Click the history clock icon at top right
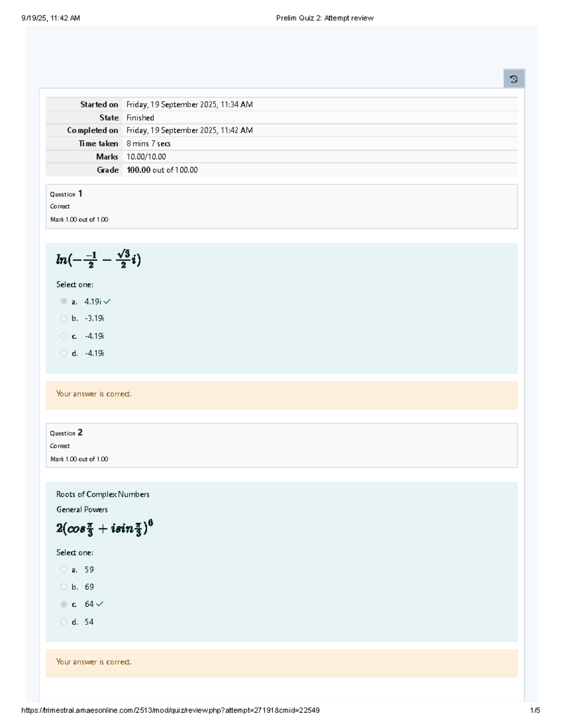Screen dimensions: 563x728 (514, 79)
